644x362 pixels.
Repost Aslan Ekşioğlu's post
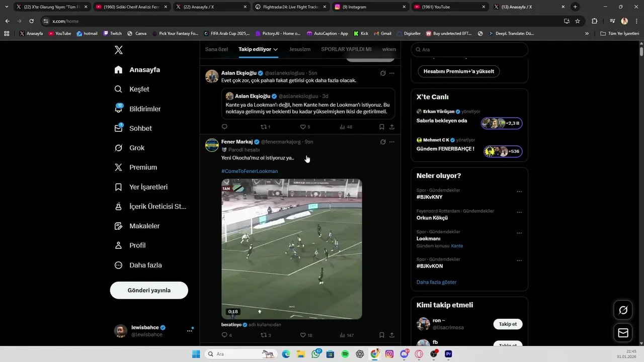265,127
